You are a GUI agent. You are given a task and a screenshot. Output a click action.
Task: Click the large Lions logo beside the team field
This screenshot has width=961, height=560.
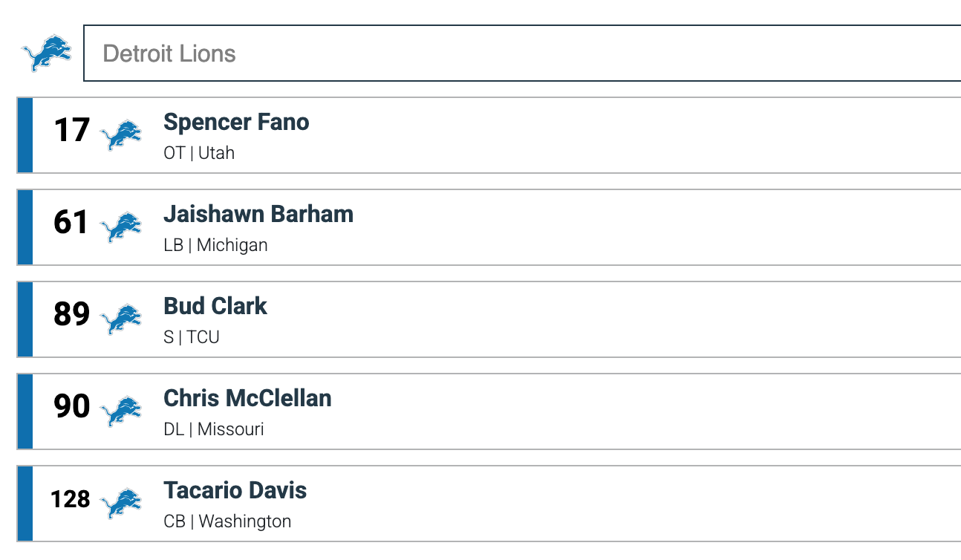tap(47, 53)
